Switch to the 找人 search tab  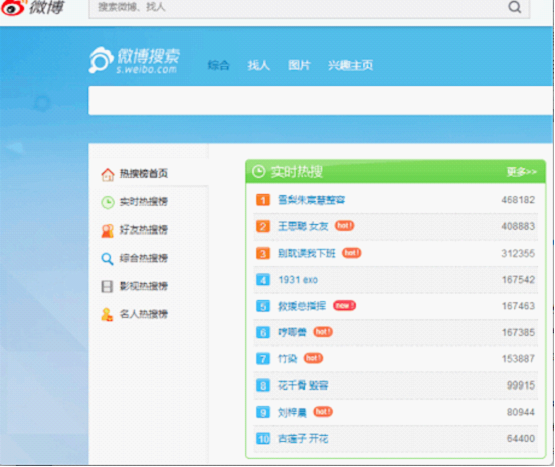(x=258, y=65)
